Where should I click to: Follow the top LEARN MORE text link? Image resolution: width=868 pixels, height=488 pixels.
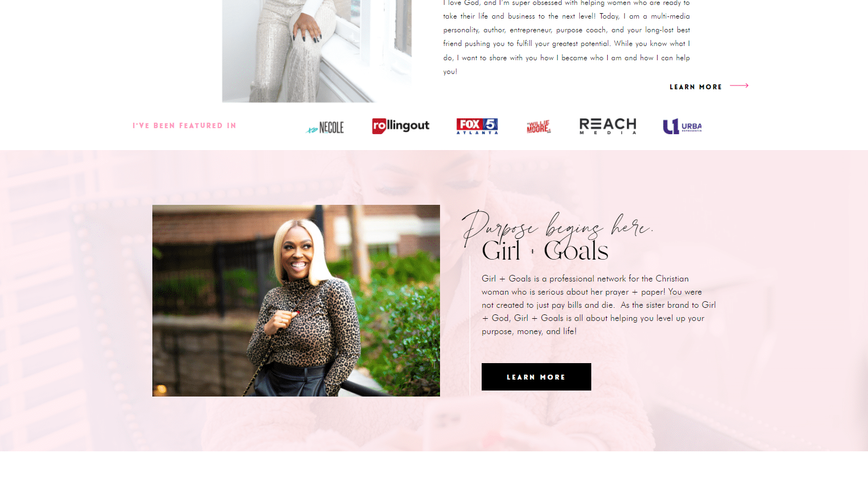click(x=696, y=87)
